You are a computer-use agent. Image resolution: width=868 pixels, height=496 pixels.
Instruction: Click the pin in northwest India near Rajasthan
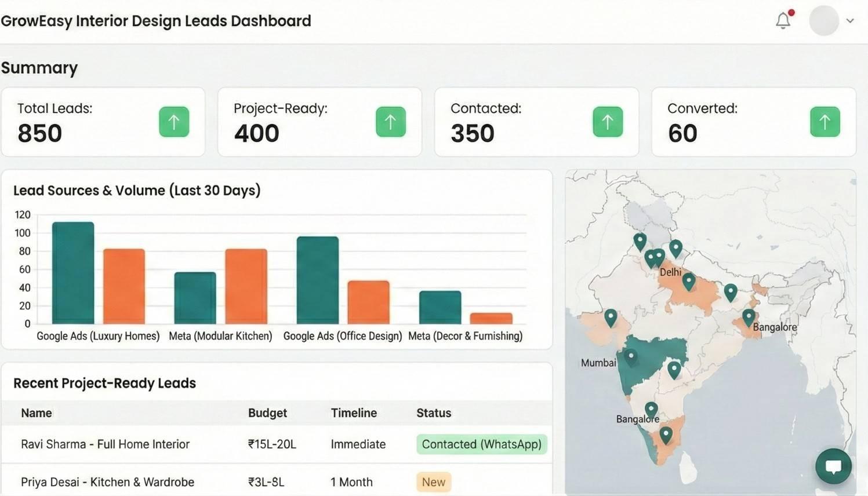tap(610, 316)
